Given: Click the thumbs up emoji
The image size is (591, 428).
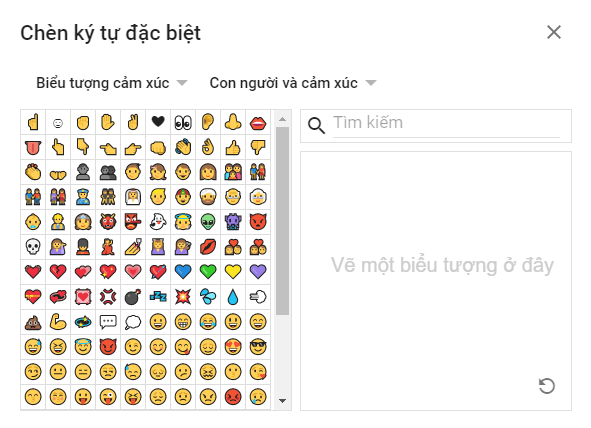Looking at the screenshot, I should (x=233, y=147).
